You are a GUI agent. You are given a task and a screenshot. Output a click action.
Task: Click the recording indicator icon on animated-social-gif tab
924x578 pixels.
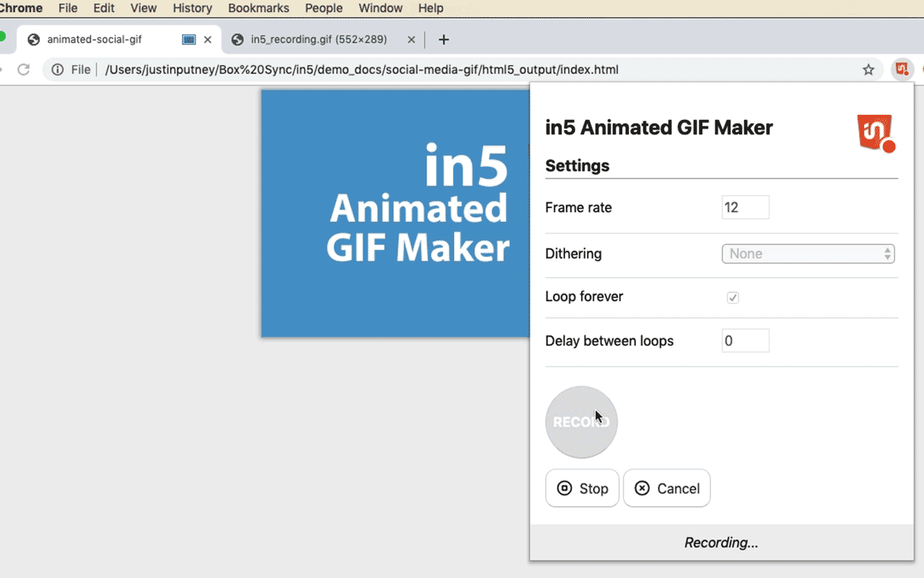tap(188, 39)
